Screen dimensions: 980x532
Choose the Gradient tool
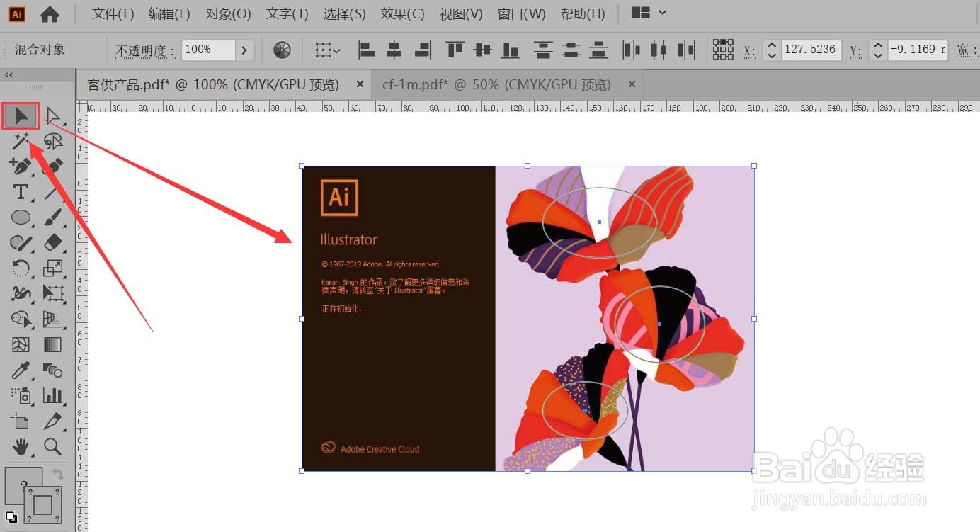53,345
